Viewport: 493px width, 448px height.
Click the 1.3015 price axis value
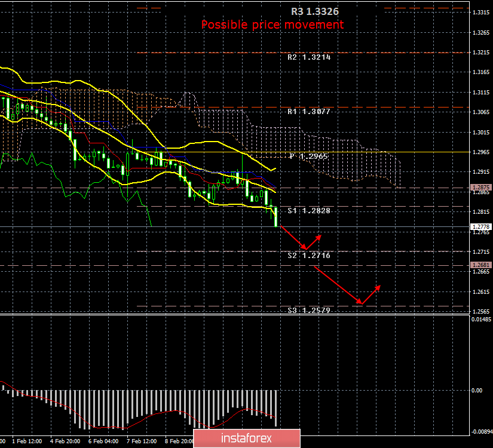point(481,133)
